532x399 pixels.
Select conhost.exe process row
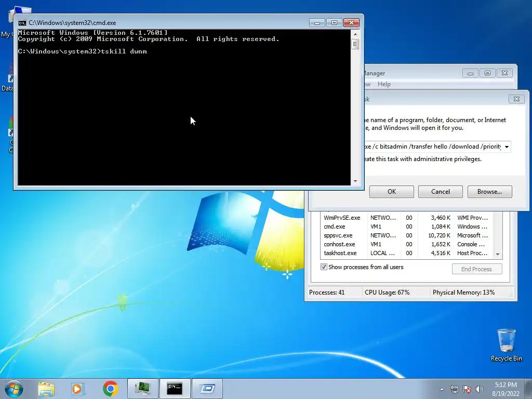tap(406, 244)
